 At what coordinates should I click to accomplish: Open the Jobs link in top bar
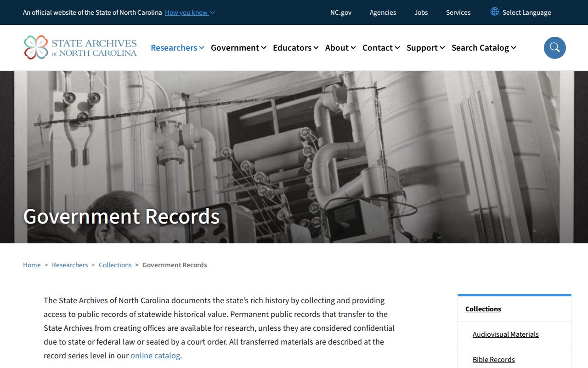pos(421,12)
